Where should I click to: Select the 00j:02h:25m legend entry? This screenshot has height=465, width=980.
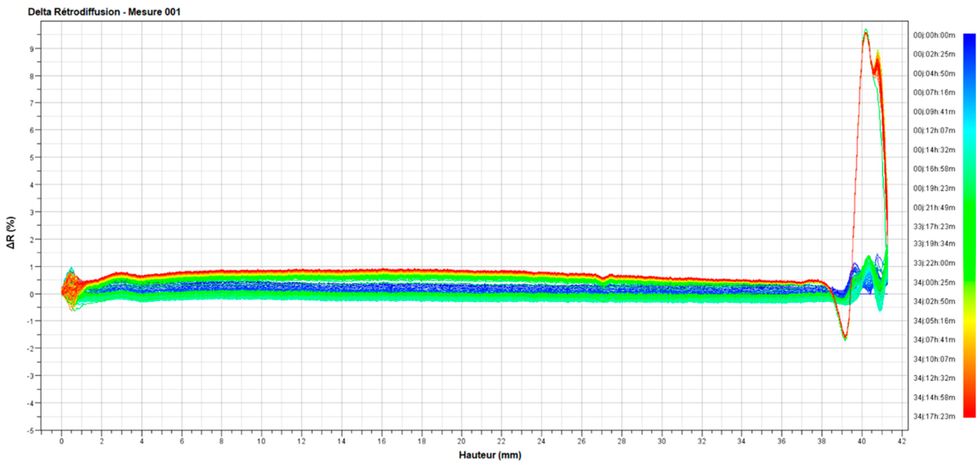(934, 54)
